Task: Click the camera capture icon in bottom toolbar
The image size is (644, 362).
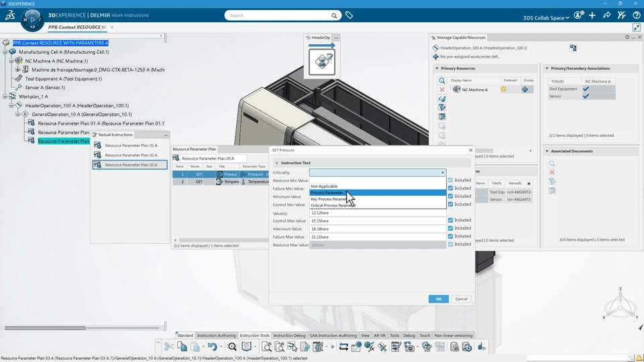Action: click(409, 347)
